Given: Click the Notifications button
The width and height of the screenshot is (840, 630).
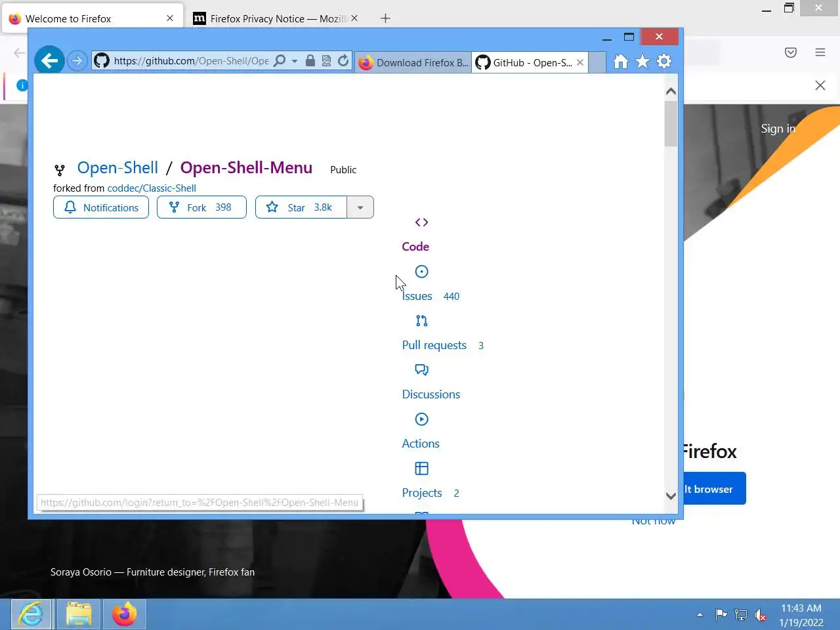Looking at the screenshot, I should click(101, 207).
